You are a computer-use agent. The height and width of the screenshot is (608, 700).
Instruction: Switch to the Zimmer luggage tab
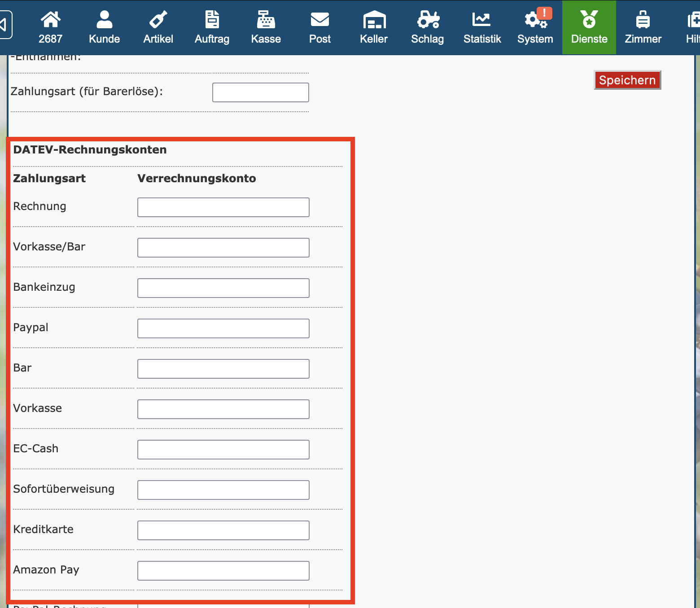(643, 27)
